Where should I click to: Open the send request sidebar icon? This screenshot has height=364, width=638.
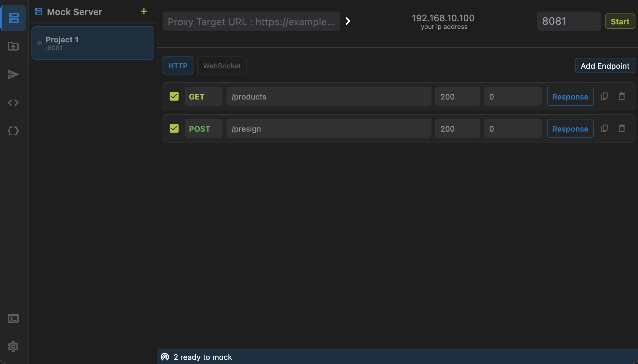[x=13, y=74]
